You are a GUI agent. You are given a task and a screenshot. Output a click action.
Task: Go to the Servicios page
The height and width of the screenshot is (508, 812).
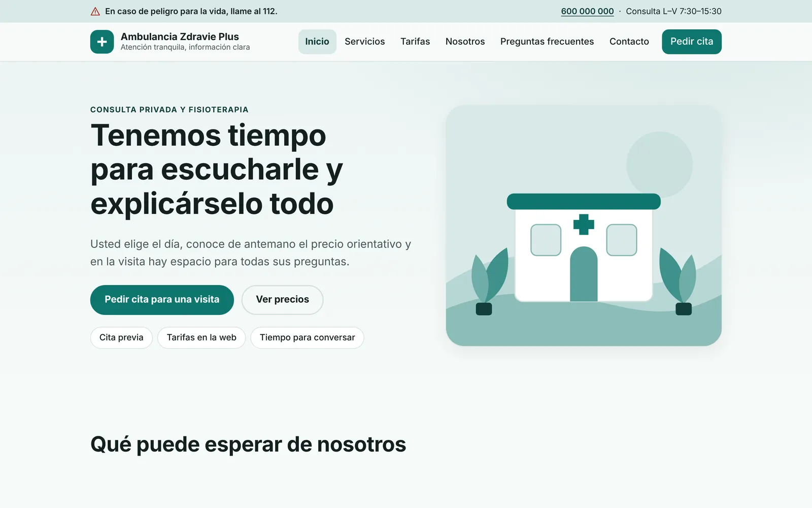(365, 42)
